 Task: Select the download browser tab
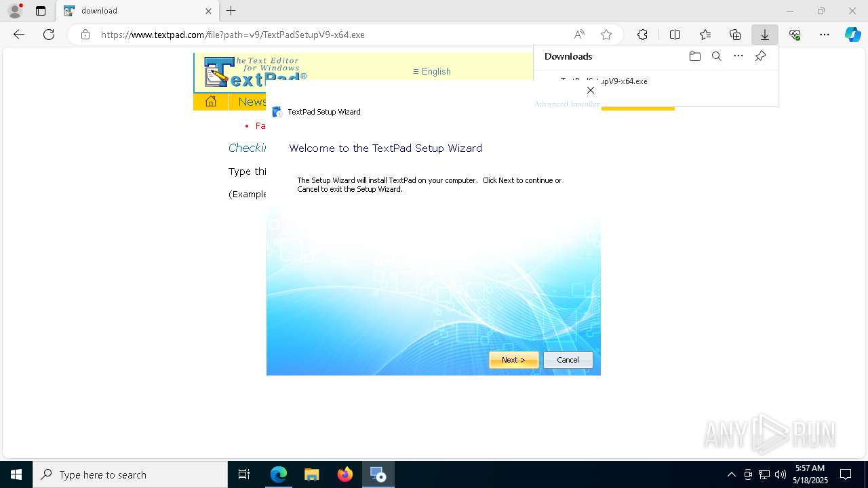pyautogui.click(x=137, y=11)
